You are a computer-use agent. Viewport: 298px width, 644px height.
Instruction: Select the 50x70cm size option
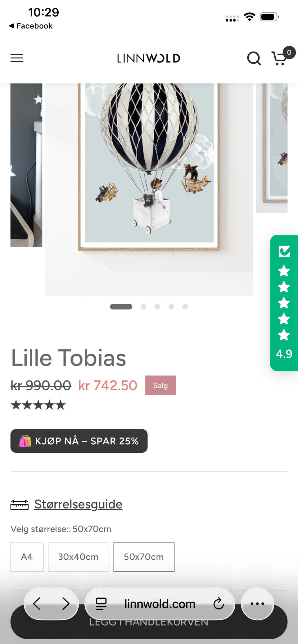pyautogui.click(x=144, y=557)
